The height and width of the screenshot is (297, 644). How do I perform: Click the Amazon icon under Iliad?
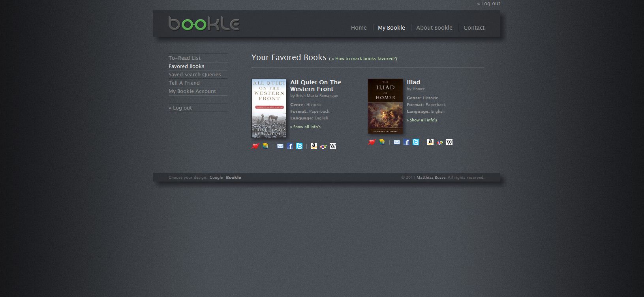[430, 142]
